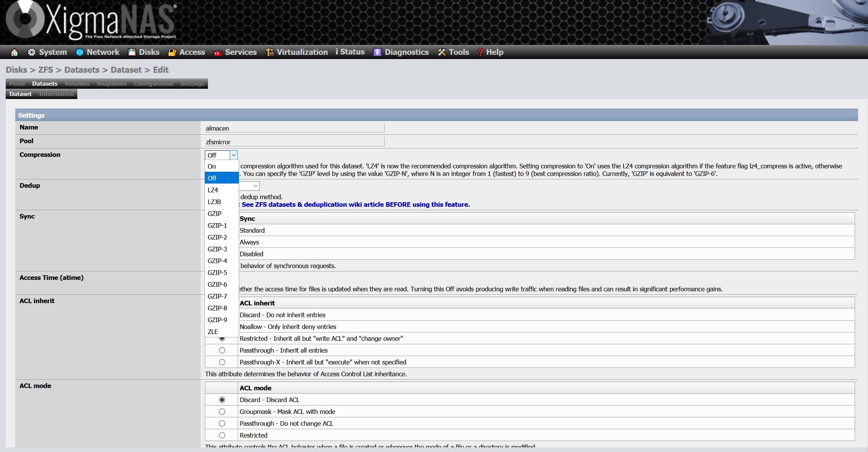Viewport: 868px width, 452px height.
Task: Choose GZIP-9 option in compression list
Action: point(217,320)
